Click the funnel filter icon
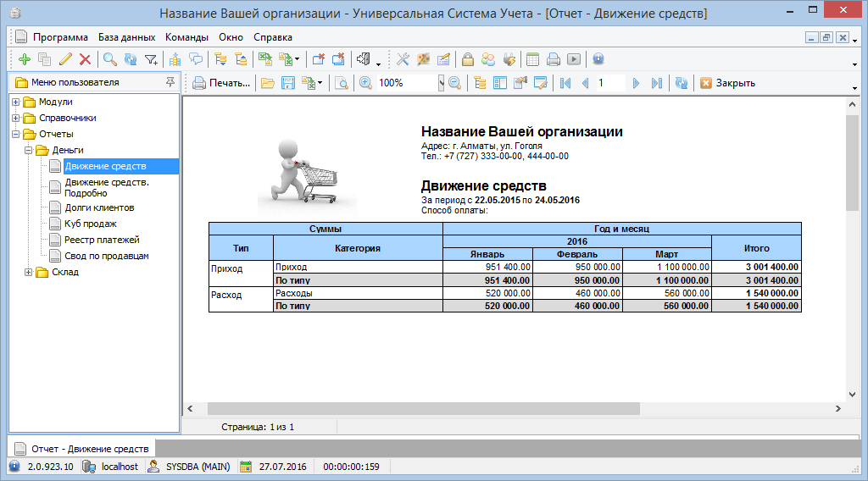This screenshot has height=481, width=868. click(x=151, y=59)
